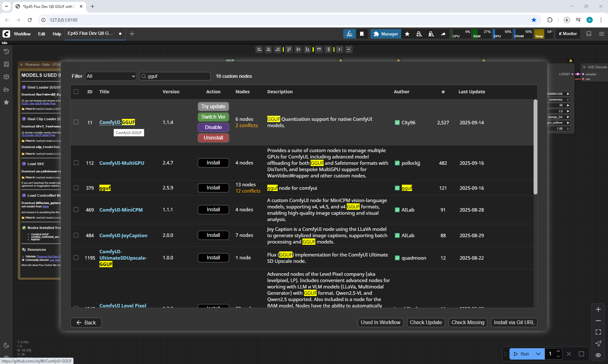Image resolution: width=608 pixels, height=364 pixels.
Task: Open the node library cube icon
Action: coord(6,77)
